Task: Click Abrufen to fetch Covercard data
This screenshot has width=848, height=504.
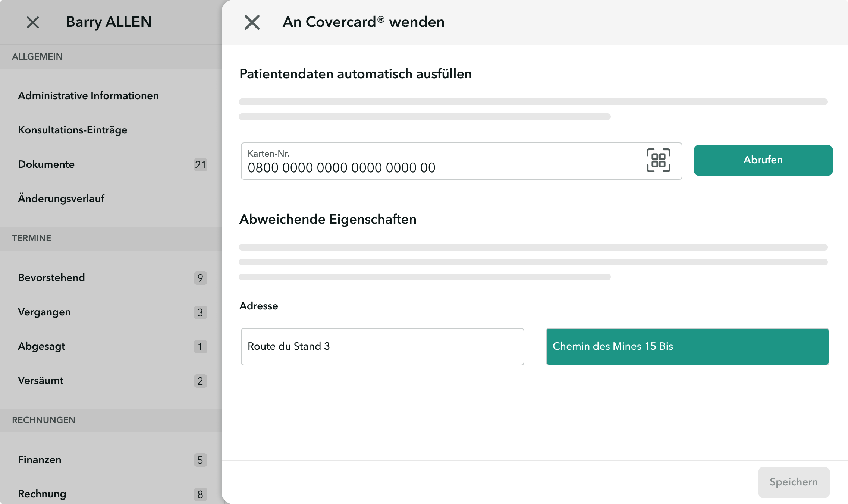Action: pyautogui.click(x=763, y=160)
